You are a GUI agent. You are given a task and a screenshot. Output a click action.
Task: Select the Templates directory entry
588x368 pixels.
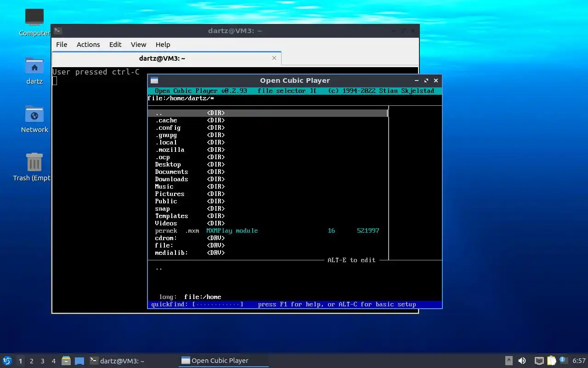pyautogui.click(x=268, y=216)
